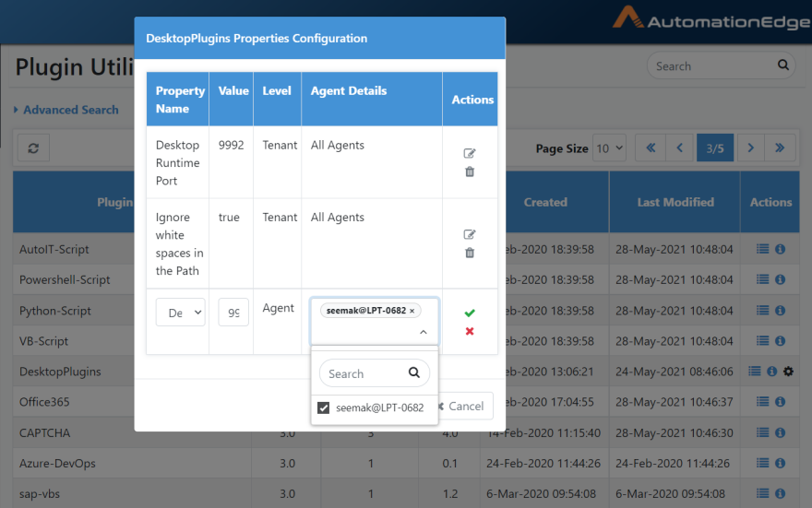Click the magnifier in top page search
Screen dimensions: 812x508
[783, 65]
